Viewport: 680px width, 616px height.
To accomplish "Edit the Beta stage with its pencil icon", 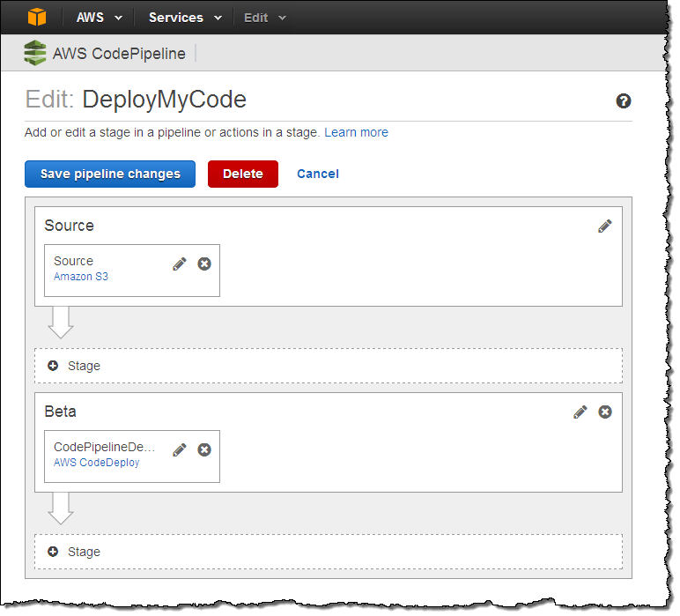I will click(x=580, y=412).
